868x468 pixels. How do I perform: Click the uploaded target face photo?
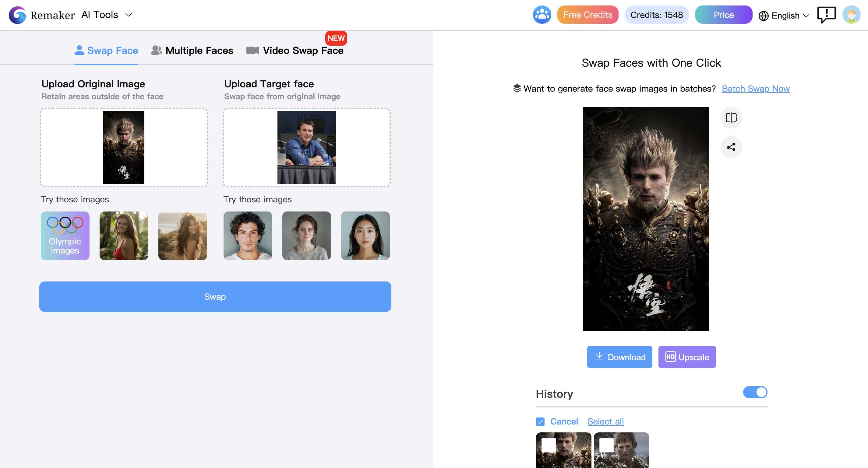coord(306,148)
